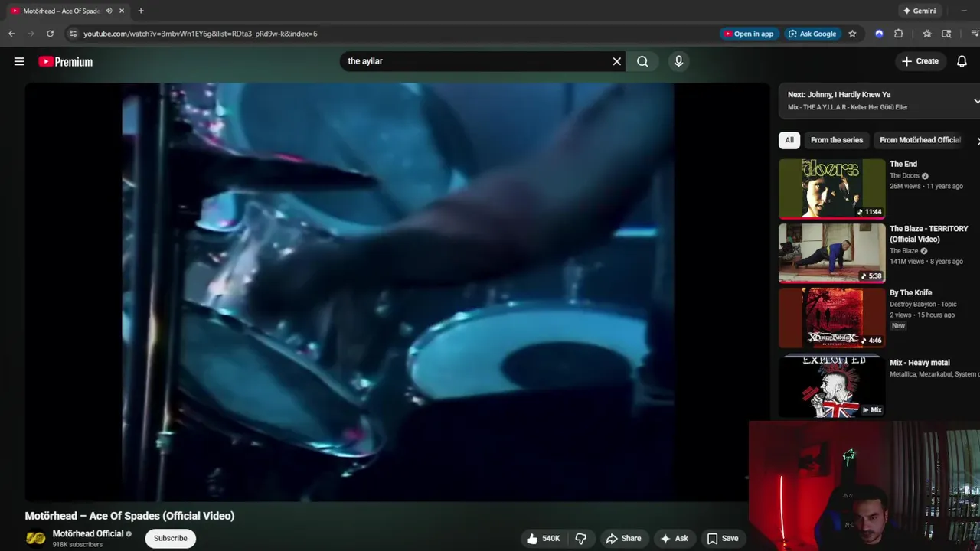Open Motörhead Official channel avatar
The image size is (980, 551).
(36, 538)
